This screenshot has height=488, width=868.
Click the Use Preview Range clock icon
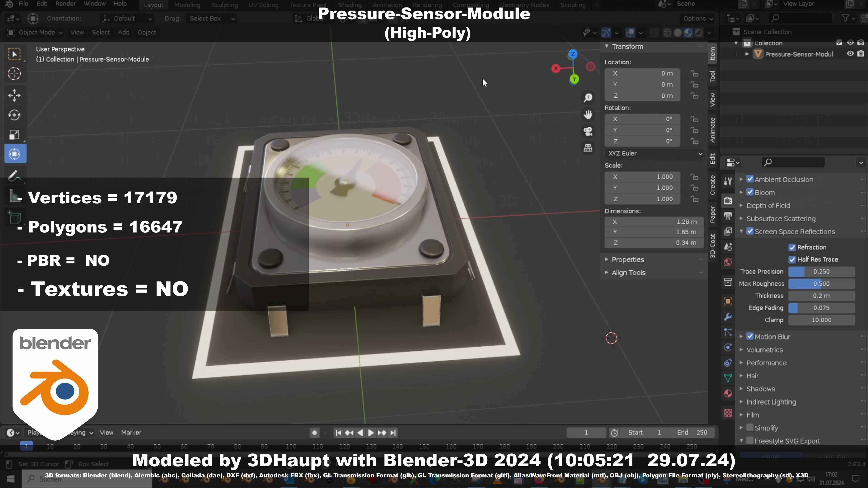click(x=614, y=433)
